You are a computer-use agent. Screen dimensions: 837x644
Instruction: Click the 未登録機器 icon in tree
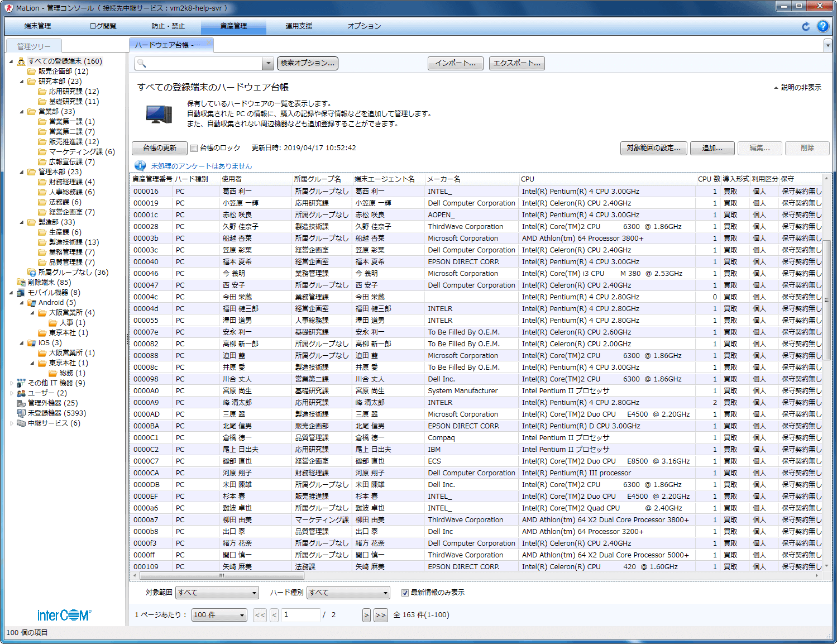(x=21, y=413)
